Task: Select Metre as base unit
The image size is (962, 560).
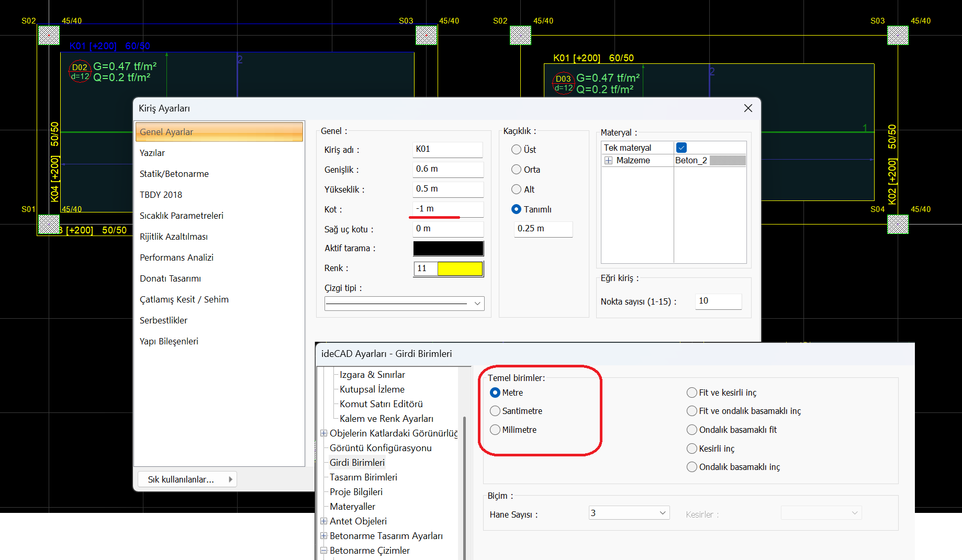Action: 495,393
